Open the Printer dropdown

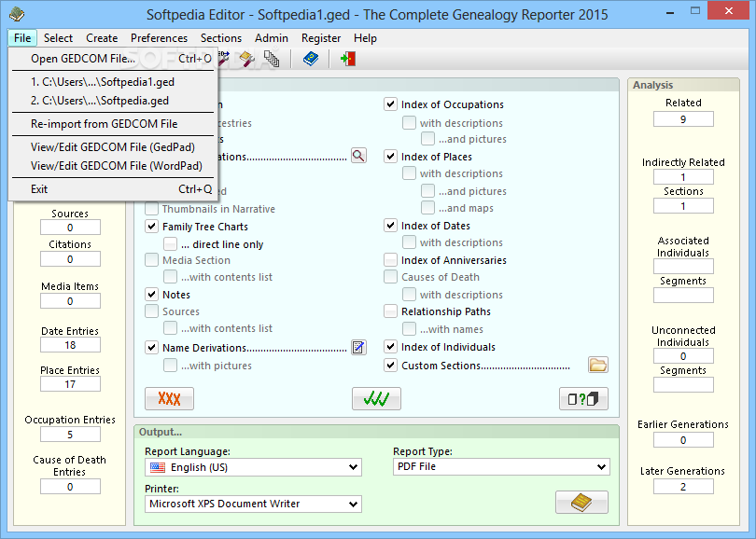(253, 504)
